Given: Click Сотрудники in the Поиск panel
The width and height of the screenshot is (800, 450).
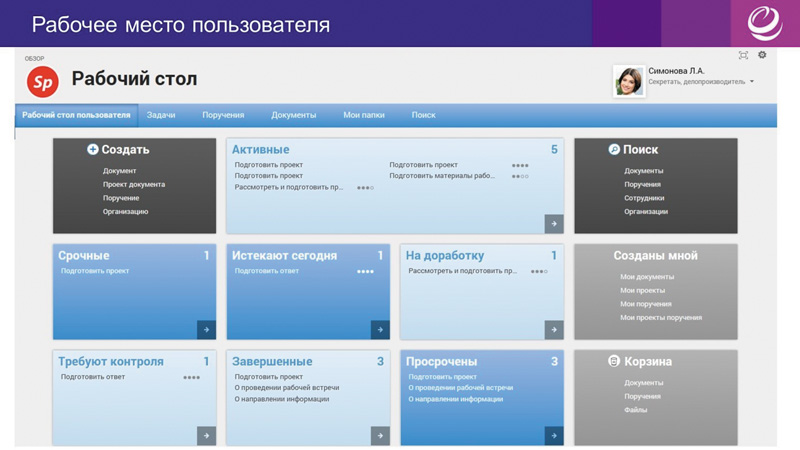Looking at the screenshot, I should pos(644,198).
